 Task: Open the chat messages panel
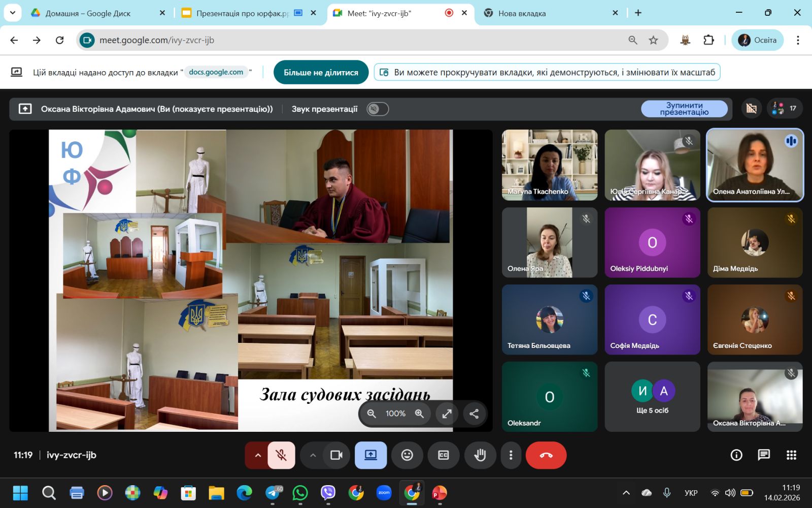763,455
